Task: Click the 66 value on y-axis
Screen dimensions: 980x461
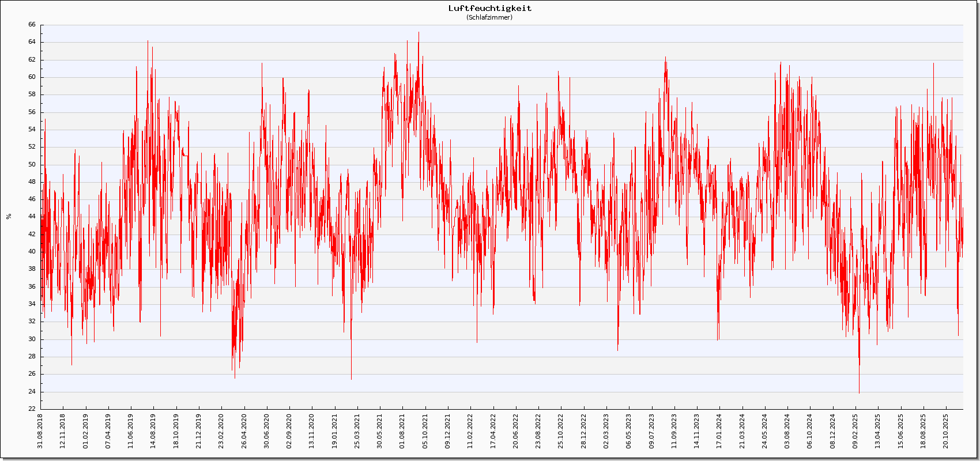Action: (x=32, y=25)
